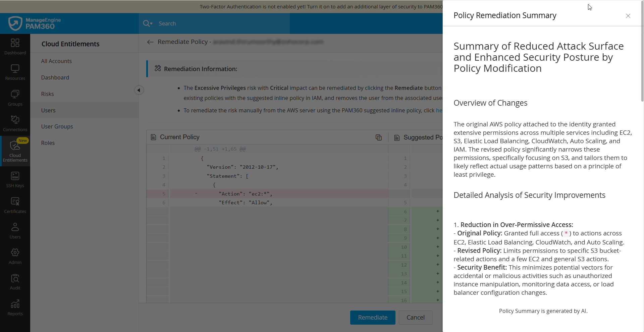Open the Admin gear icon
The image size is (644, 332).
(15, 256)
